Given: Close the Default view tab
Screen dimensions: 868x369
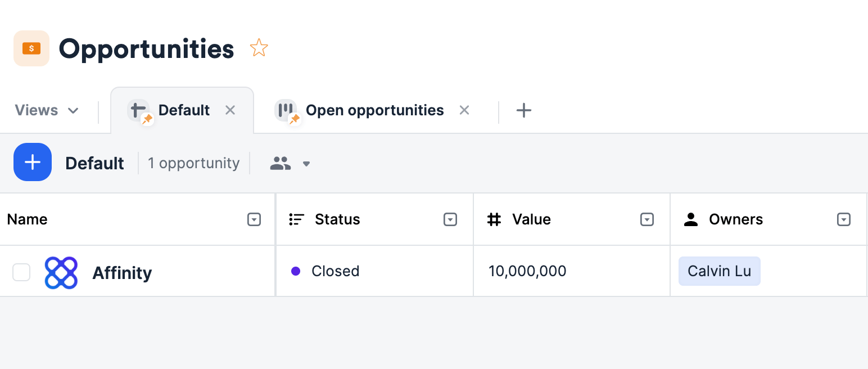Looking at the screenshot, I should 230,110.
